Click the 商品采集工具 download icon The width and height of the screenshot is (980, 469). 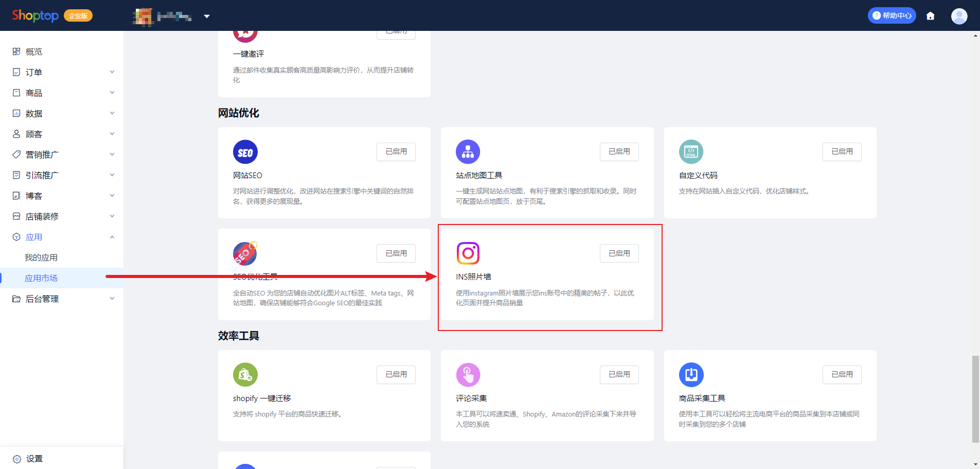(691, 375)
